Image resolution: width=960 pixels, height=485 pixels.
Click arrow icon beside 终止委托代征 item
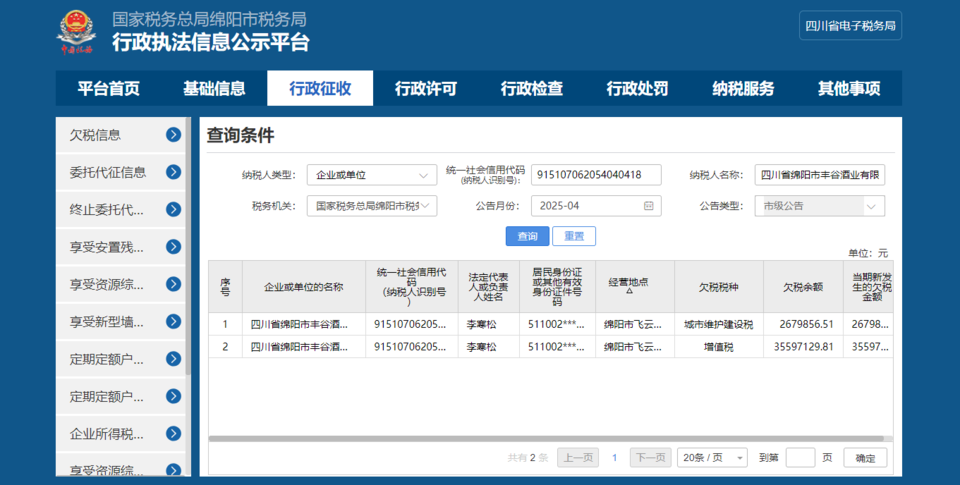click(x=174, y=210)
